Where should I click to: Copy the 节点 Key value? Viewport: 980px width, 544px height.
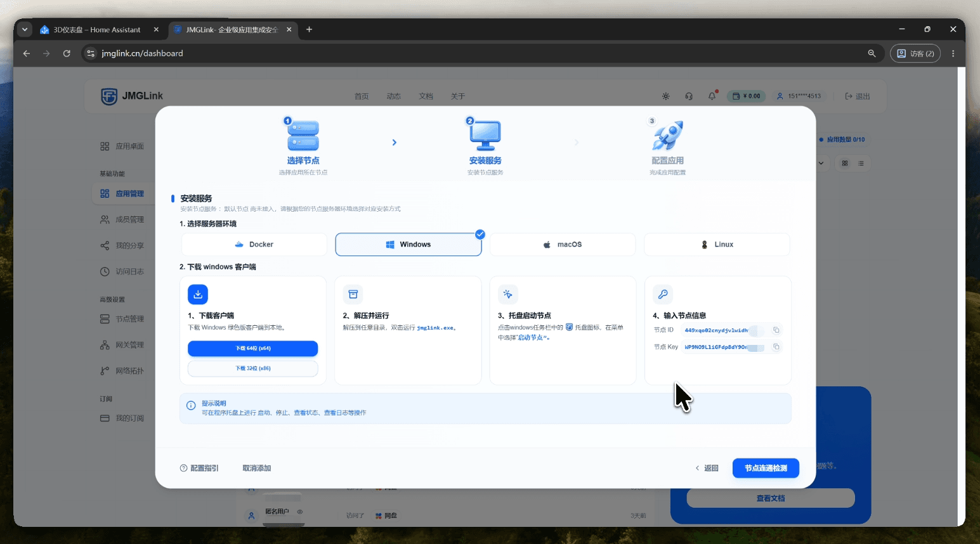[x=776, y=347]
